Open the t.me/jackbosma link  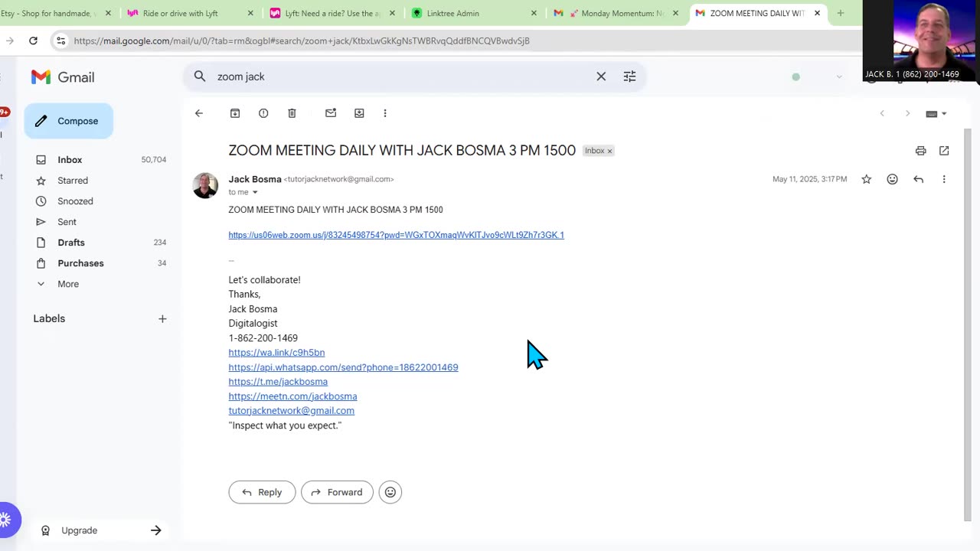point(278,382)
